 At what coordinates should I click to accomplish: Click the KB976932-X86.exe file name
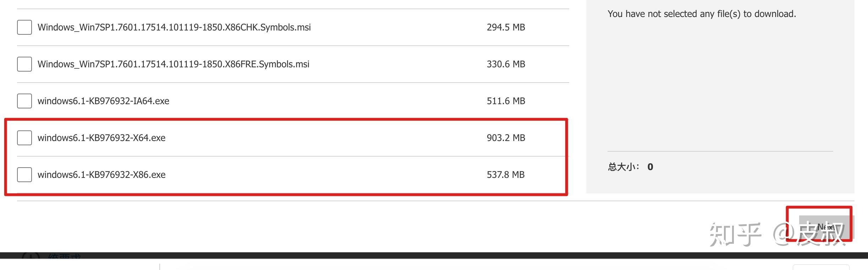(x=101, y=175)
